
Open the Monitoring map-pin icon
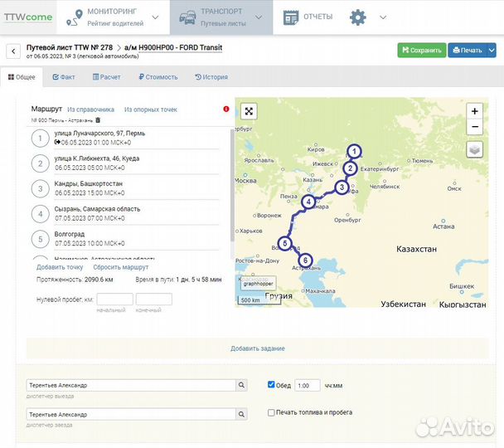pyautogui.click(x=75, y=17)
